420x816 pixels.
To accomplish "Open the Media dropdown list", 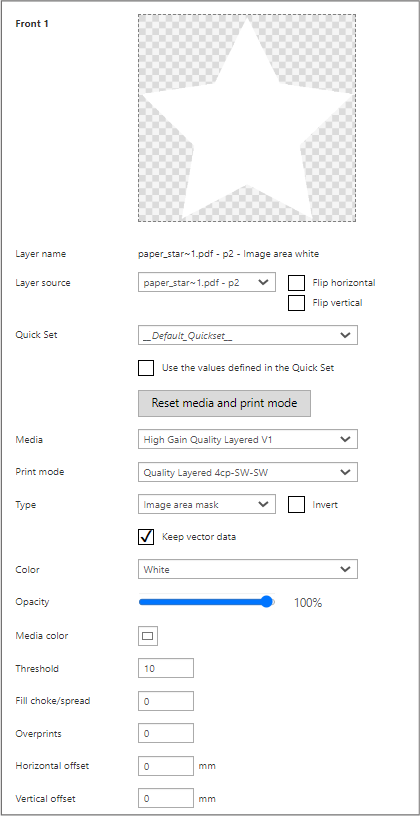I will tap(248, 439).
